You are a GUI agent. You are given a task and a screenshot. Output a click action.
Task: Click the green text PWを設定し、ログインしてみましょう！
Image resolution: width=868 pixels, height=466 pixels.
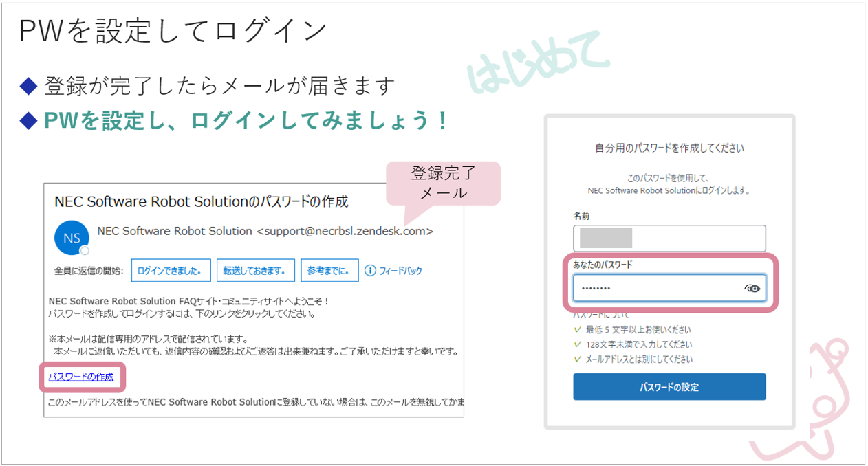tap(246, 121)
